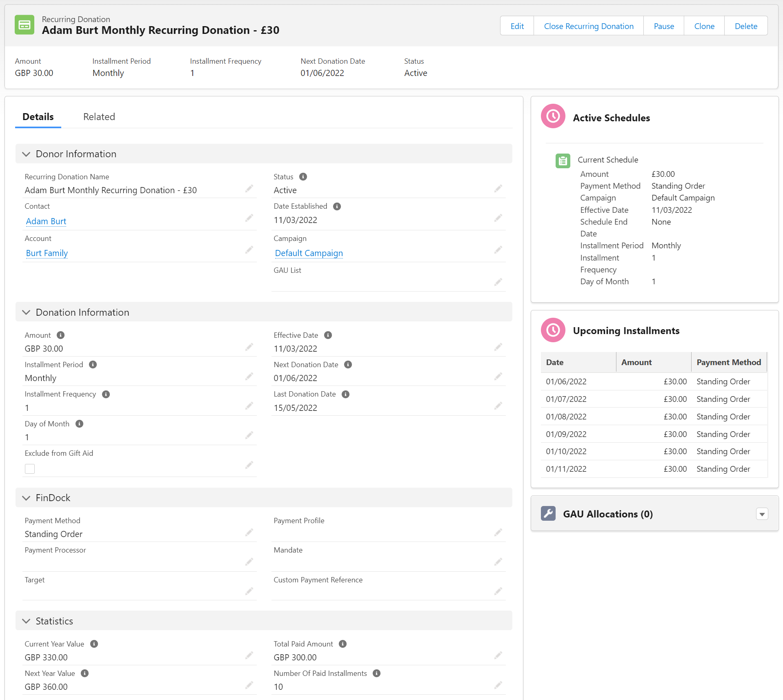Click the edit pencil for Day of Month
The image size is (783, 700).
coord(249,435)
